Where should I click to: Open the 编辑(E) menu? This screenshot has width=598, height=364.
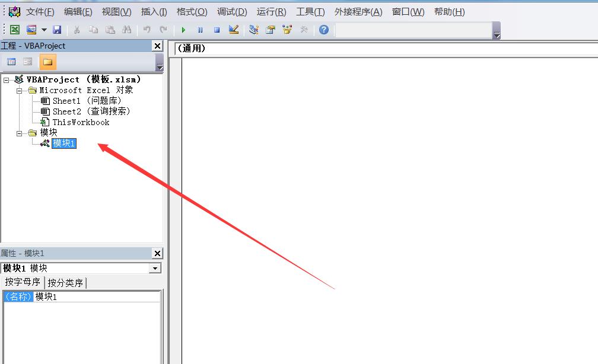point(78,12)
